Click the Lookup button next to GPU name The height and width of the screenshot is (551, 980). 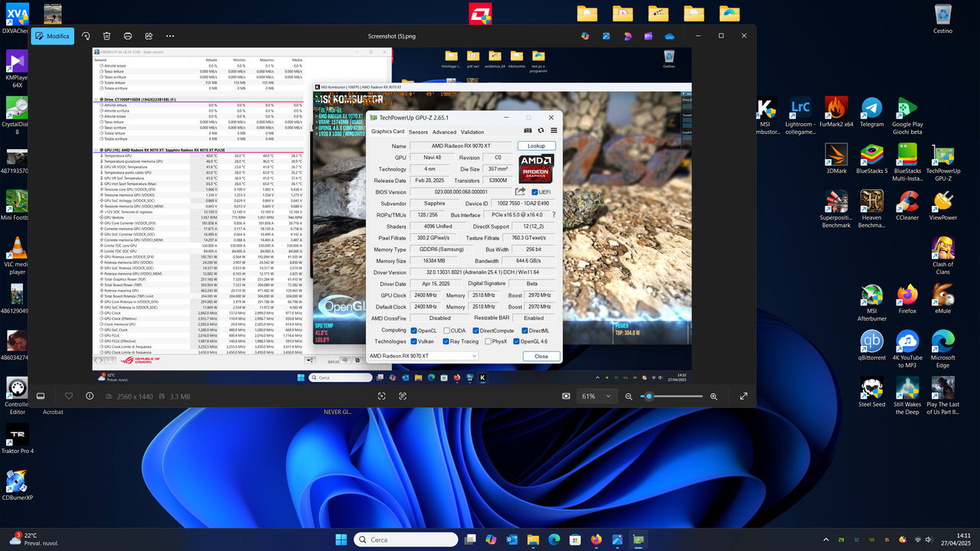tap(536, 145)
